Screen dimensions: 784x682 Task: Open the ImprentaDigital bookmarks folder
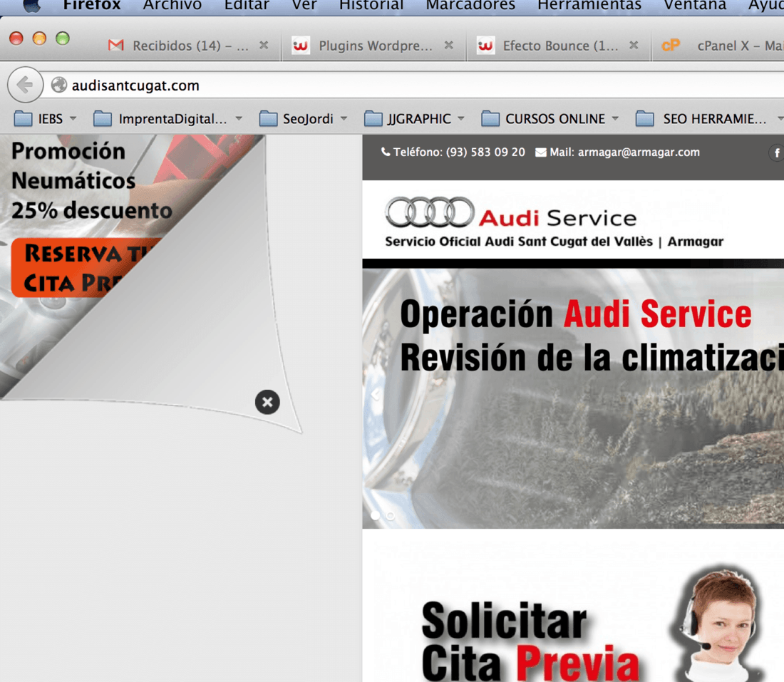(x=168, y=119)
